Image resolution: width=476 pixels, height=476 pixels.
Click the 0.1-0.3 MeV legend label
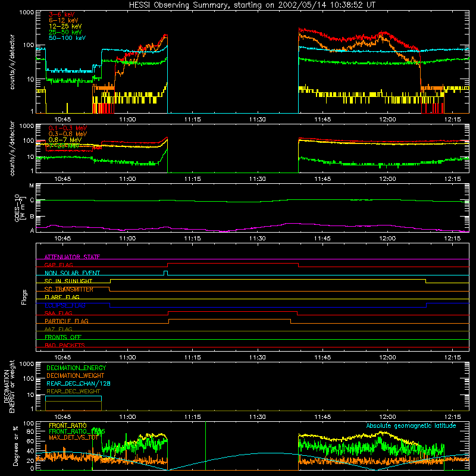68,128
